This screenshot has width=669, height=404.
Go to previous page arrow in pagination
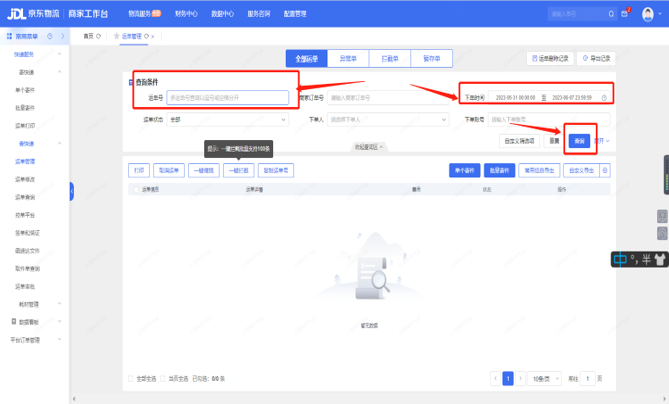coord(495,378)
